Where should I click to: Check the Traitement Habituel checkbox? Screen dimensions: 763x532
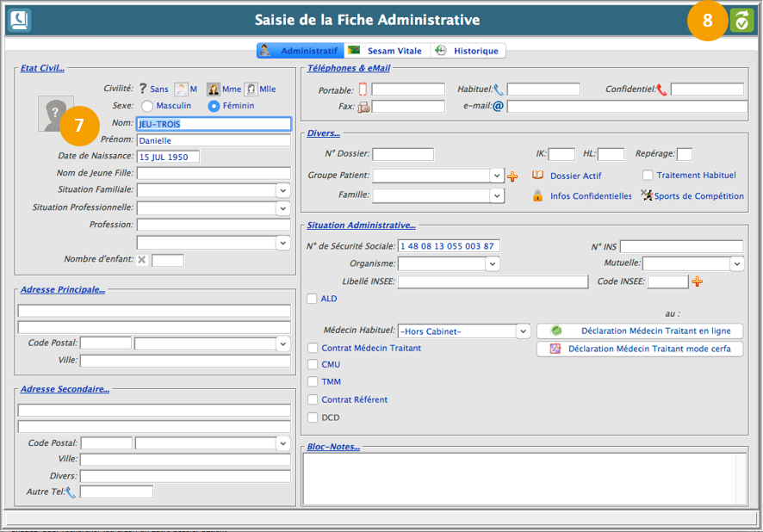(648, 176)
